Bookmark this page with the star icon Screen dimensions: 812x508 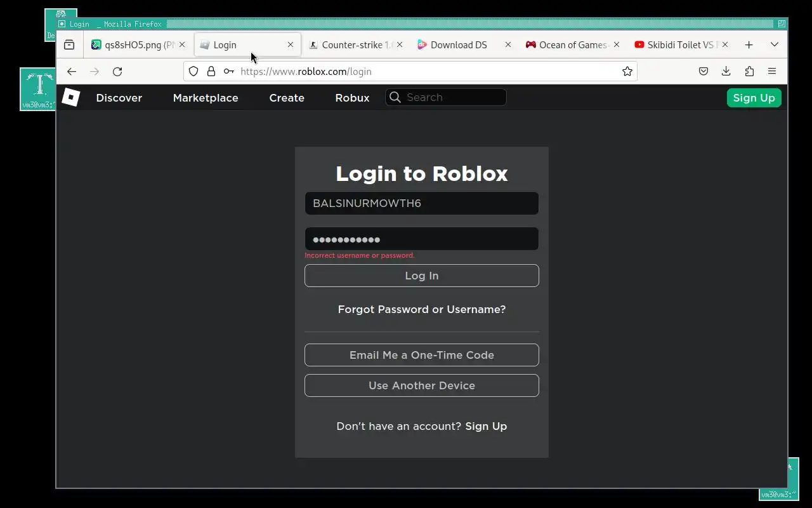627,71
